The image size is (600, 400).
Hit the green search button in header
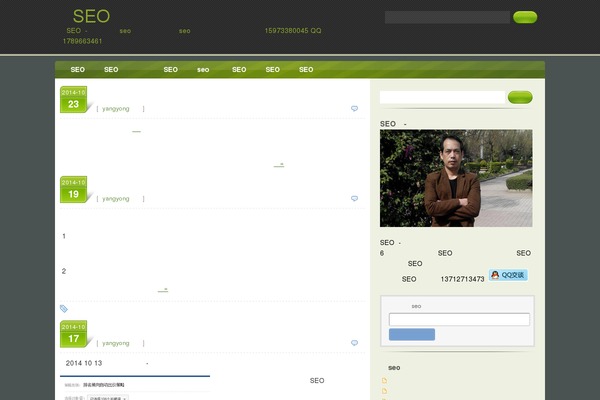pyautogui.click(x=525, y=17)
